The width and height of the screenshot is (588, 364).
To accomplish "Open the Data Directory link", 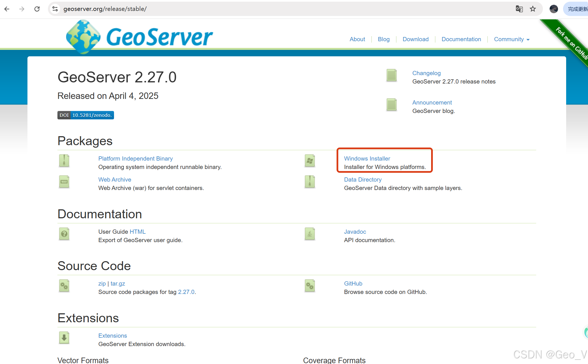I will point(363,180).
